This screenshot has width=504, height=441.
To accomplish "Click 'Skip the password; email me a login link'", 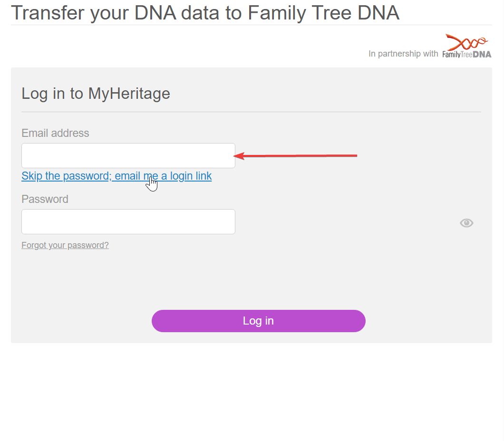I will 116,176.
